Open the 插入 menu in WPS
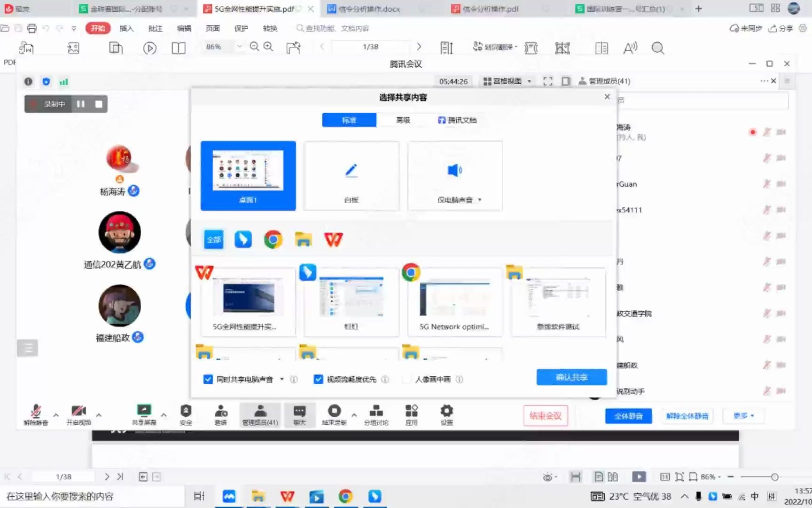812x508 pixels. pyautogui.click(x=126, y=28)
